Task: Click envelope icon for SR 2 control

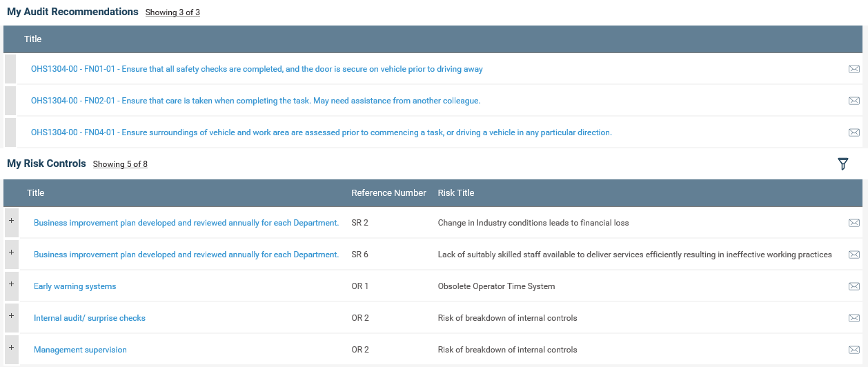Action: pyautogui.click(x=854, y=223)
